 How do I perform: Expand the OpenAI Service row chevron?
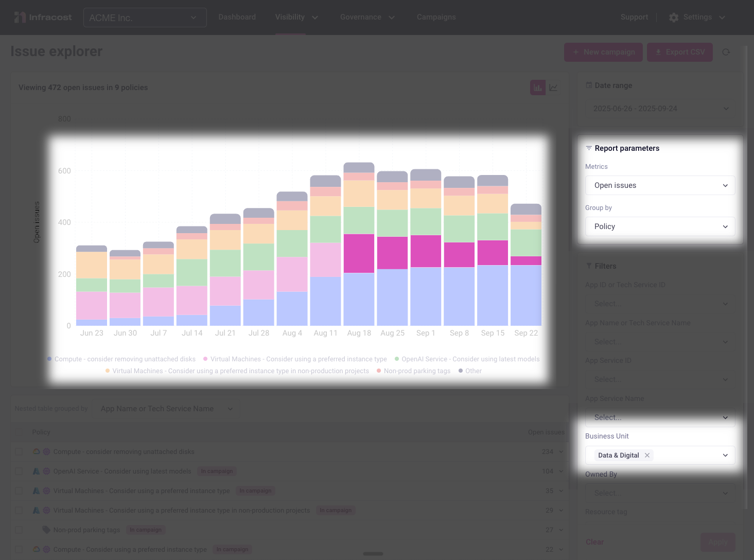(x=561, y=471)
